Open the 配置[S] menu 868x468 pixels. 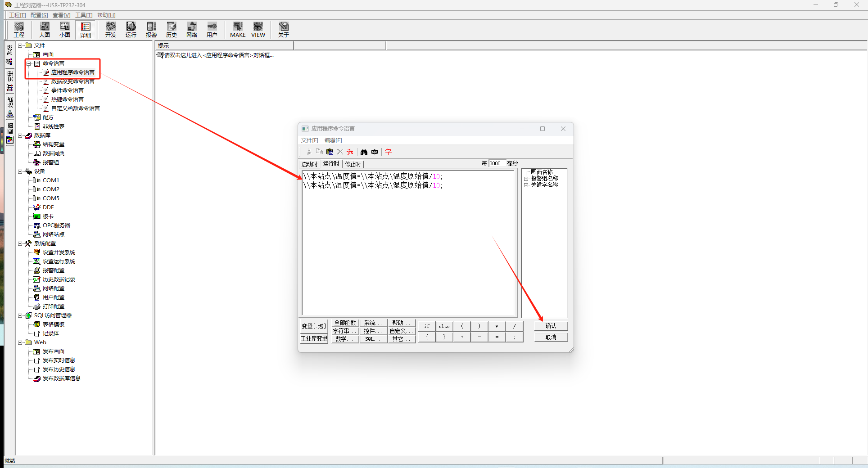click(x=39, y=15)
